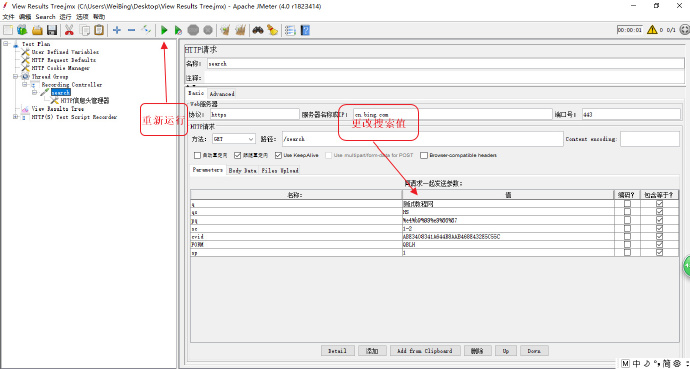
Task: Open Search with binoculars icon
Action: 258,30
